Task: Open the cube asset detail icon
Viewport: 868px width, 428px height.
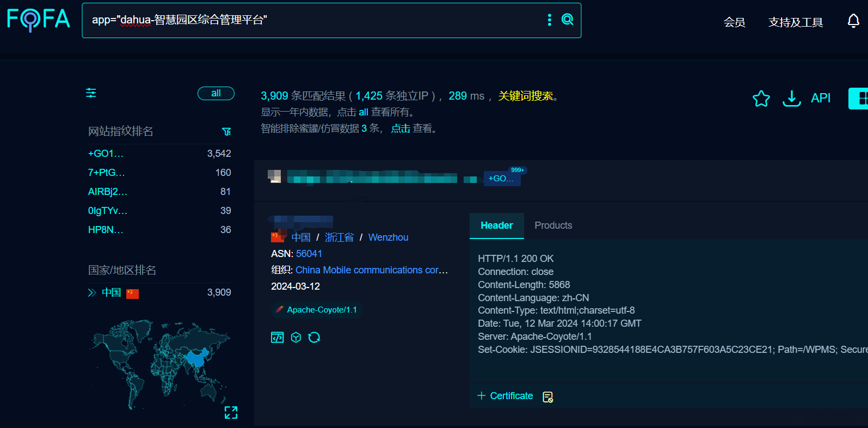Action: point(296,338)
